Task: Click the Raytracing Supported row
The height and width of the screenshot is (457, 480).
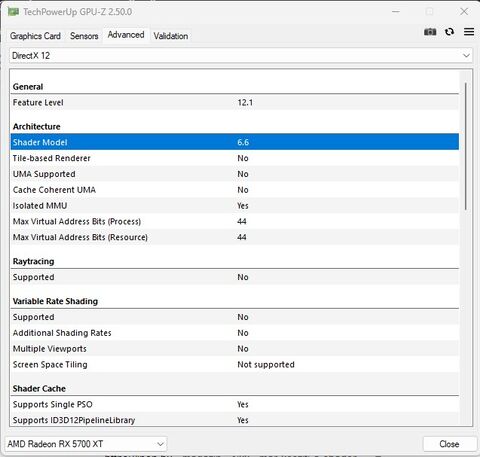Action: click(235, 277)
